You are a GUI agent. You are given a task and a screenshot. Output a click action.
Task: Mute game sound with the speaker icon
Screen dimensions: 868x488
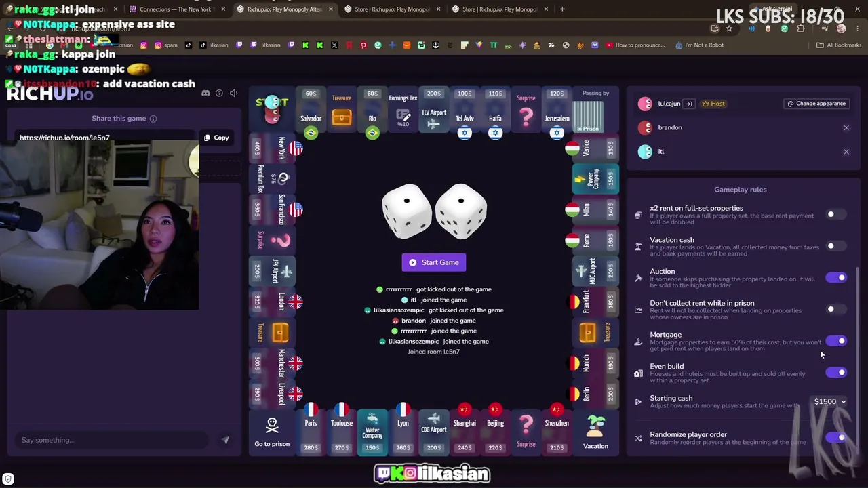233,93
